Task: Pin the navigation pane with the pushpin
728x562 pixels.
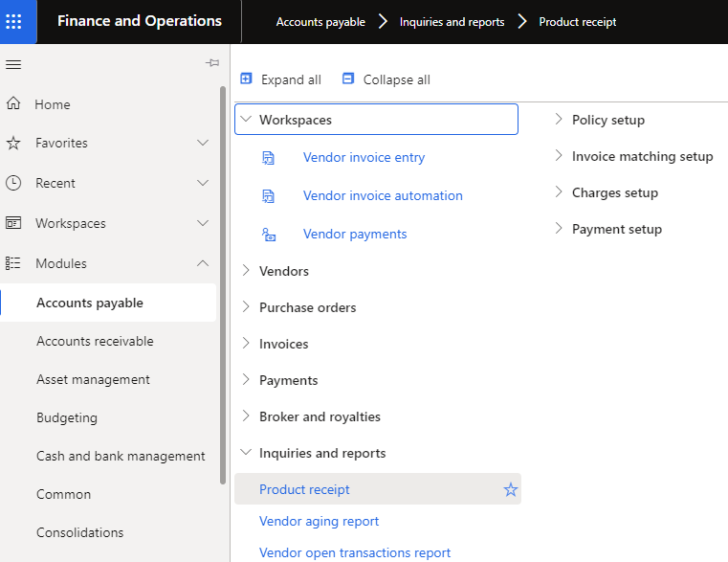Action: [x=212, y=62]
